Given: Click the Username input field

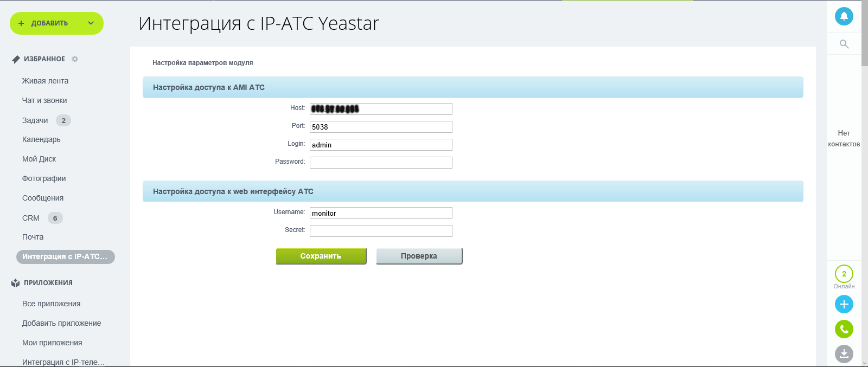Looking at the screenshot, I should (x=381, y=213).
